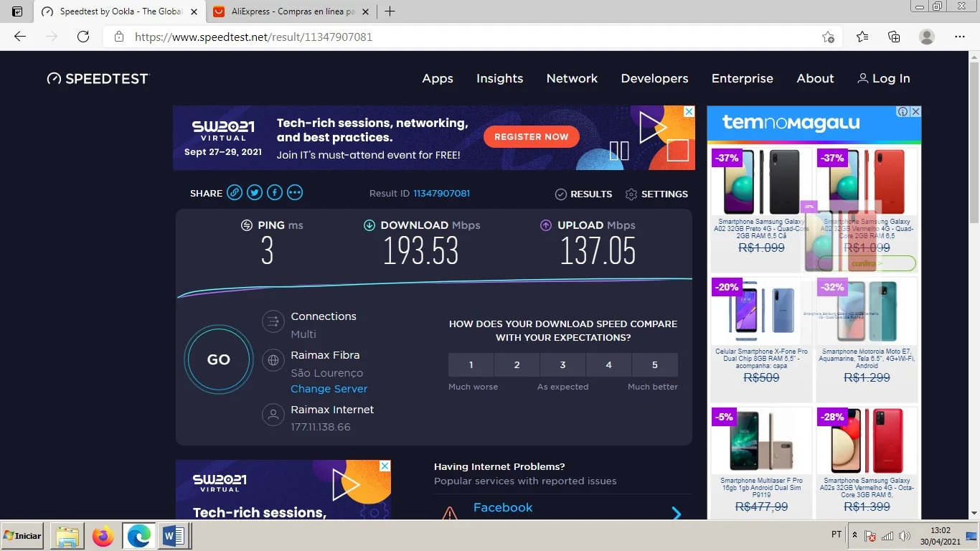Close the top SW2021 banner ad

[689, 112]
